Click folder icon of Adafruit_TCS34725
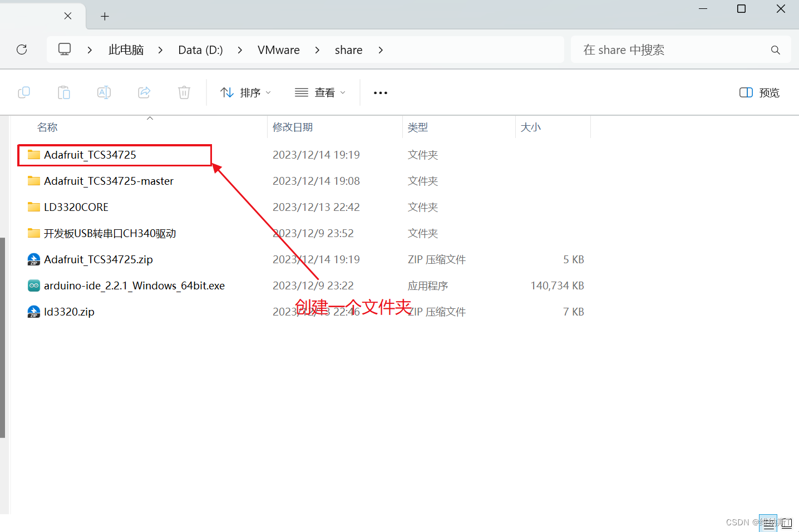Image resolution: width=799 pixels, height=532 pixels. tap(34, 155)
